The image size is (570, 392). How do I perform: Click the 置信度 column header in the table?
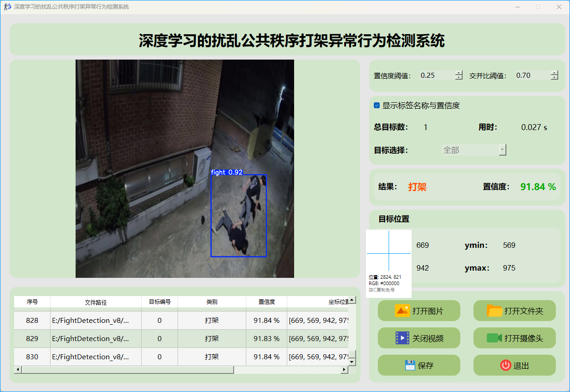point(266,302)
